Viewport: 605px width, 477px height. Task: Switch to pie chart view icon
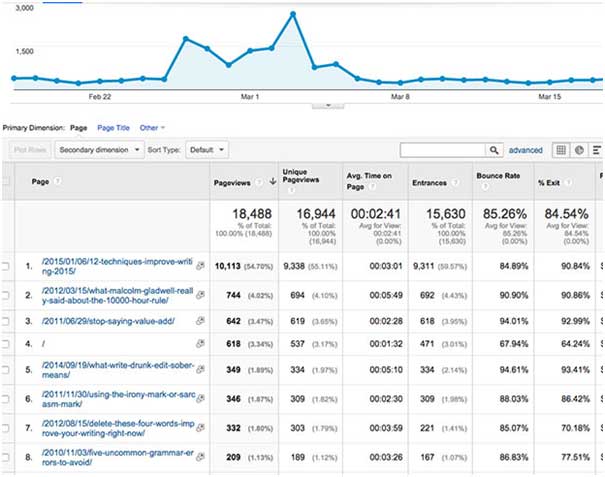579,150
